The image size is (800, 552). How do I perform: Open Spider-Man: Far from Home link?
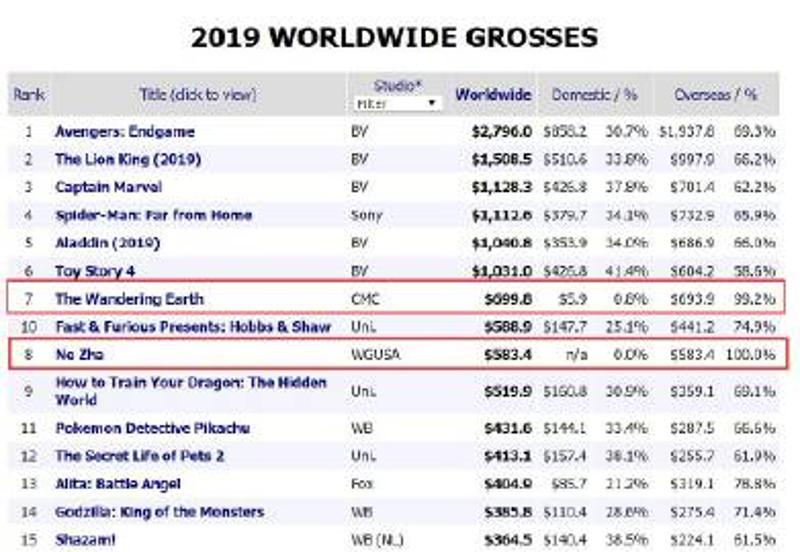pyautogui.click(x=153, y=215)
